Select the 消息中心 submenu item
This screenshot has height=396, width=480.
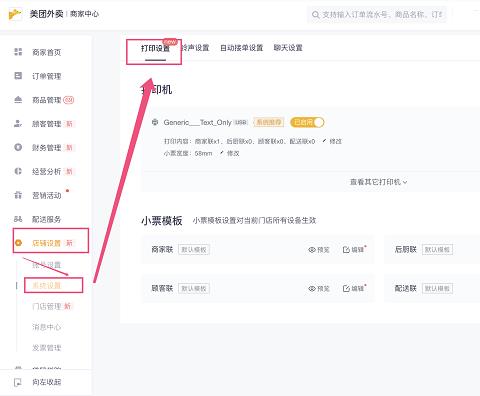[x=47, y=327]
